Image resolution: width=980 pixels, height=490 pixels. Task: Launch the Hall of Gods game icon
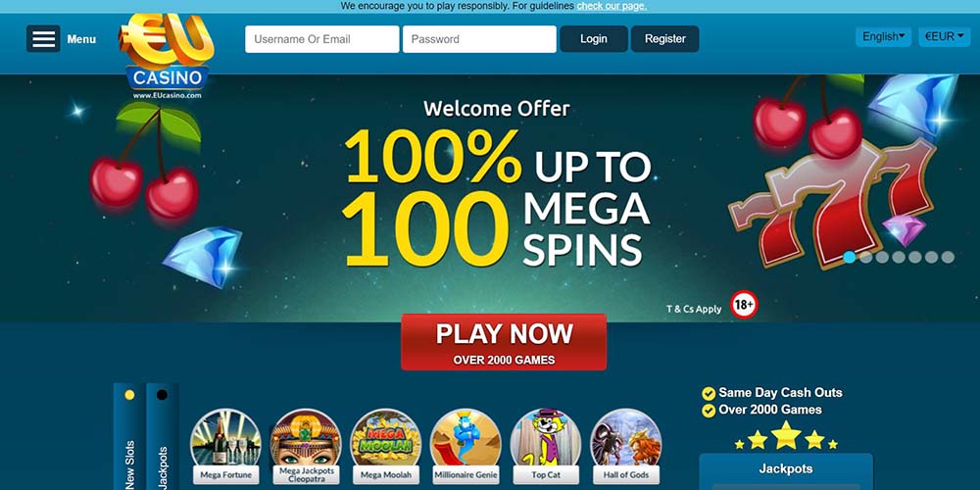(625, 437)
